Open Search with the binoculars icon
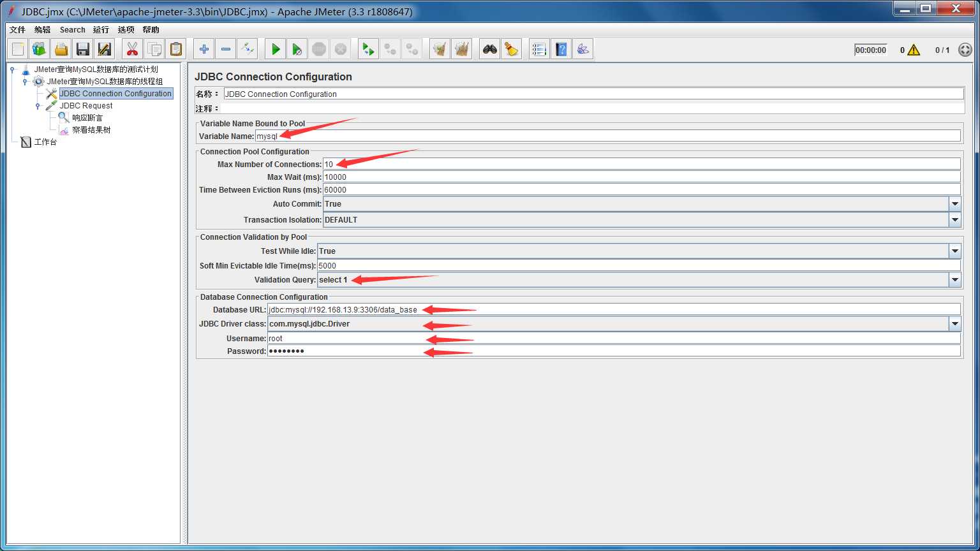Image resolution: width=980 pixels, height=551 pixels. (490, 49)
